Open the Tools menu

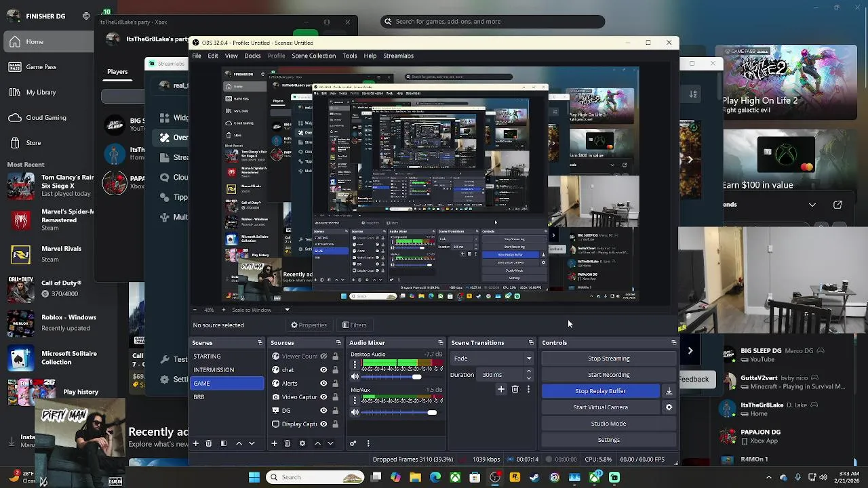point(350,56)
